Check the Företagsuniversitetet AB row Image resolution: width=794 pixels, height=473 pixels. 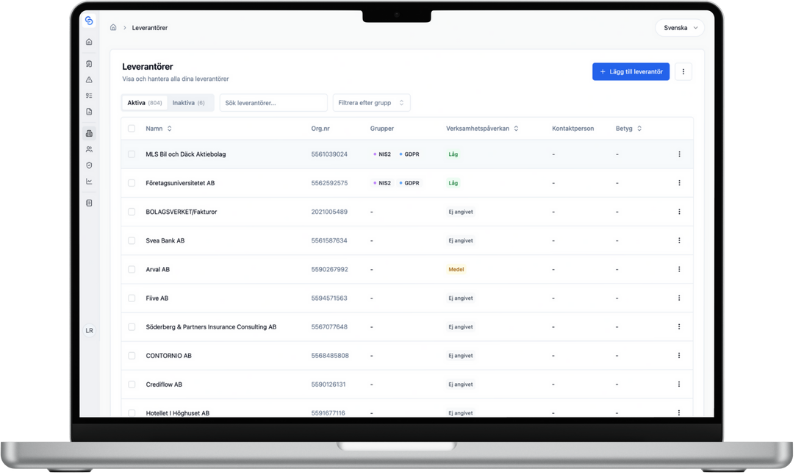tap(132, 183)
